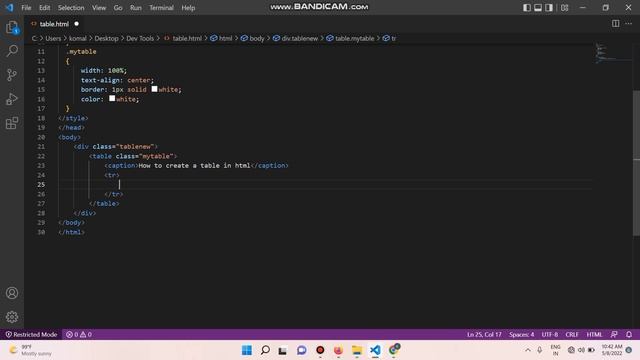Customize layout icon in title bar
Screen dimensions: 640x360
564,7
